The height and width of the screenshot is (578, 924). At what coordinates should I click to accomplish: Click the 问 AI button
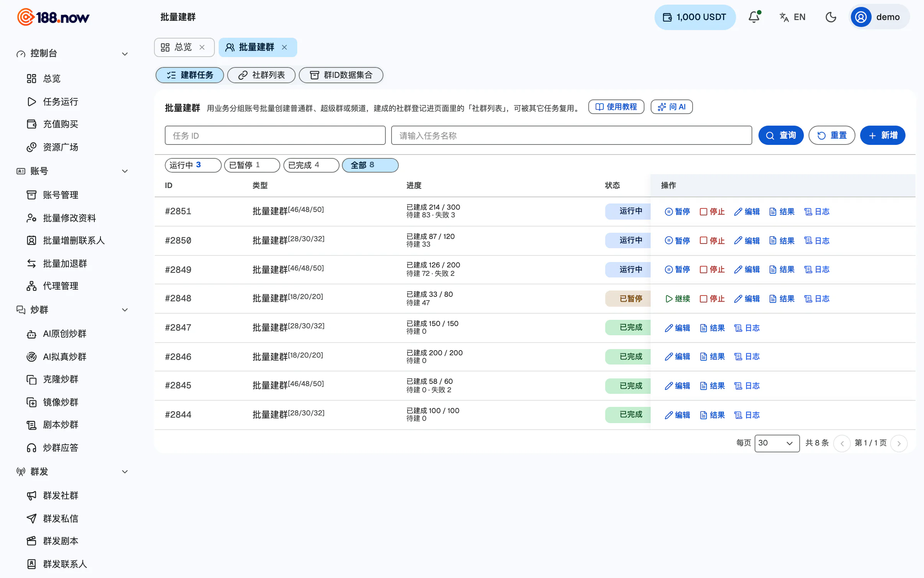click(x=671, y=107)
